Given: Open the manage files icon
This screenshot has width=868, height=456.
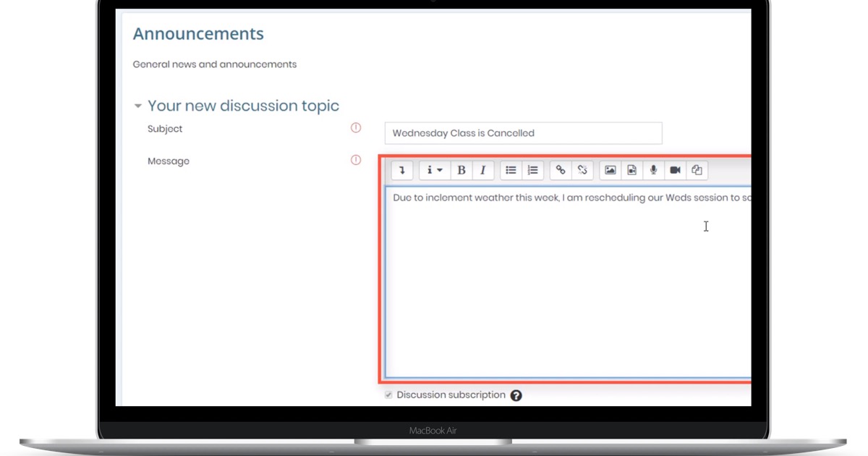Looking at the screenshot, I should point(697,170).
